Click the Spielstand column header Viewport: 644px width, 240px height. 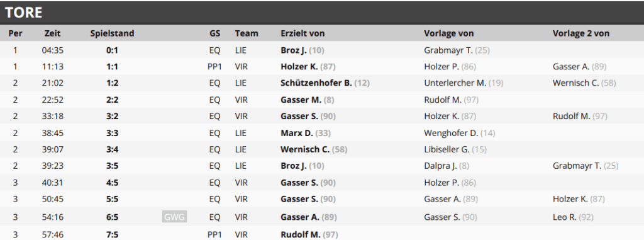(x=112, y=33)
